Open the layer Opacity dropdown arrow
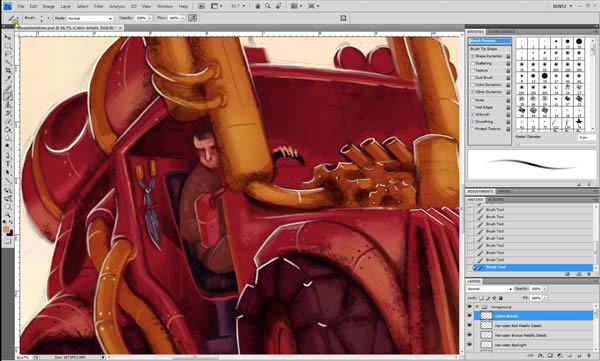The image size is (600, 361). [x=545, y=289]
